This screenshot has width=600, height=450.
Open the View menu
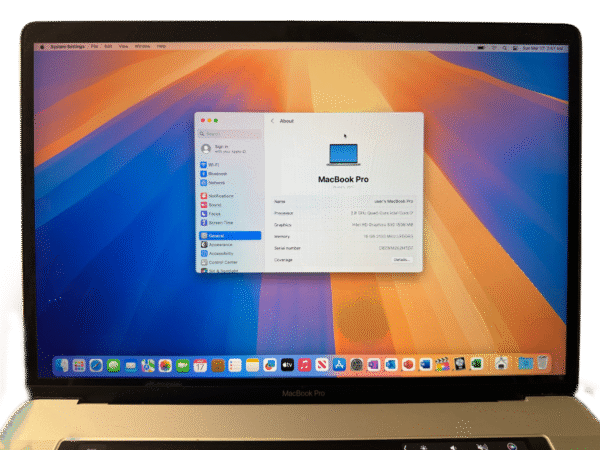(x=123, y=46)
